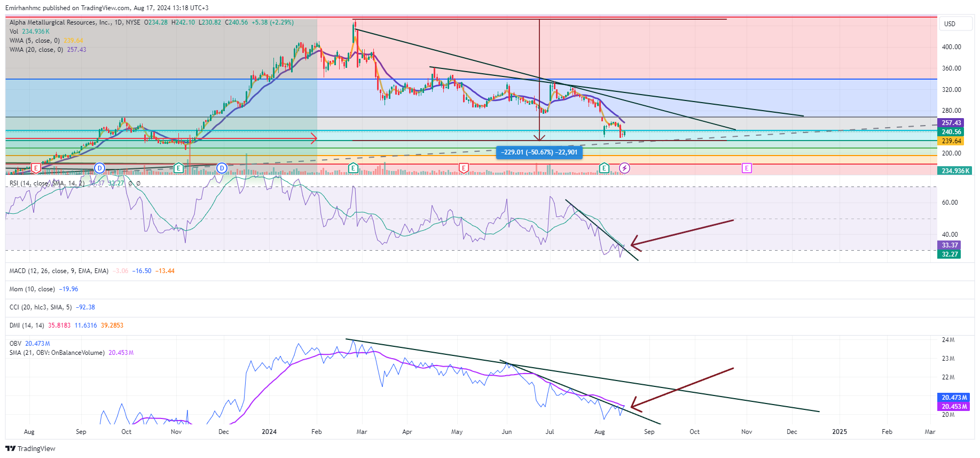Click the purple 257.43 price axis label
The width and height of the screenshot is (980, 458).
pyautogui.click(x=951, y=123)
